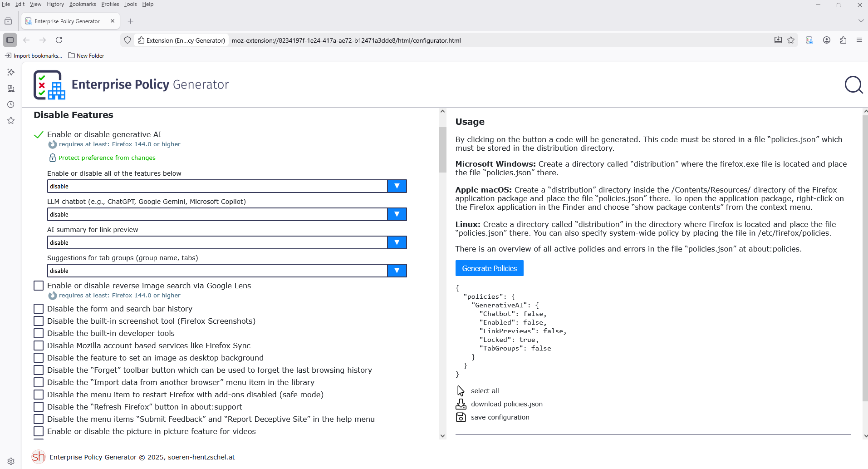Open the Bookmarks menu
The image size is (868, 469).
pos(82,4)
